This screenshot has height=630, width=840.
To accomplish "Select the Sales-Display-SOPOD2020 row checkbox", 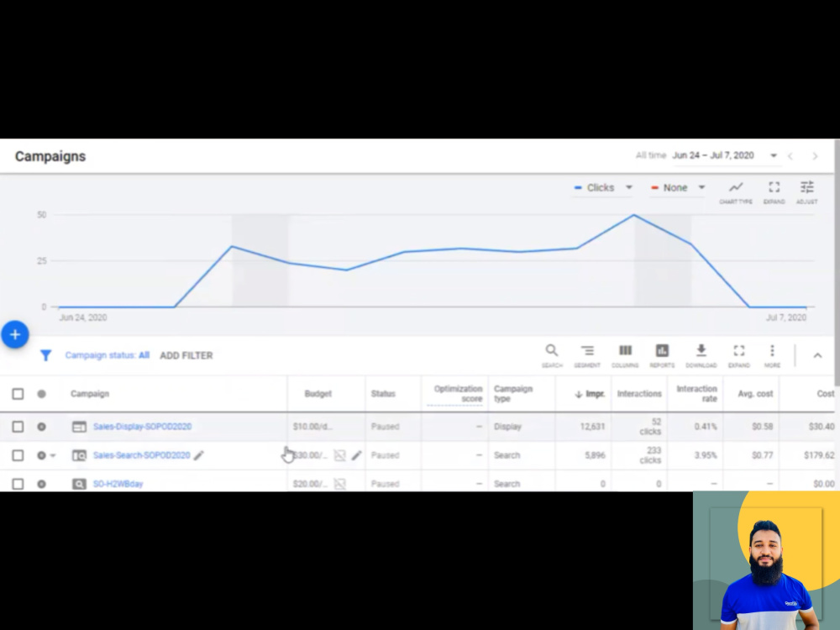I will pyautogui.click(x=18, y=427).
